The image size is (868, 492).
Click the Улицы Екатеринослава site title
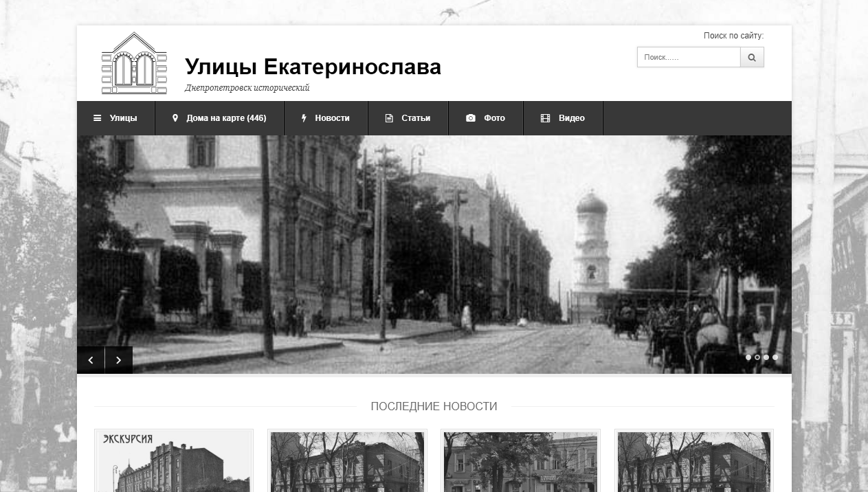pos(313,67)
